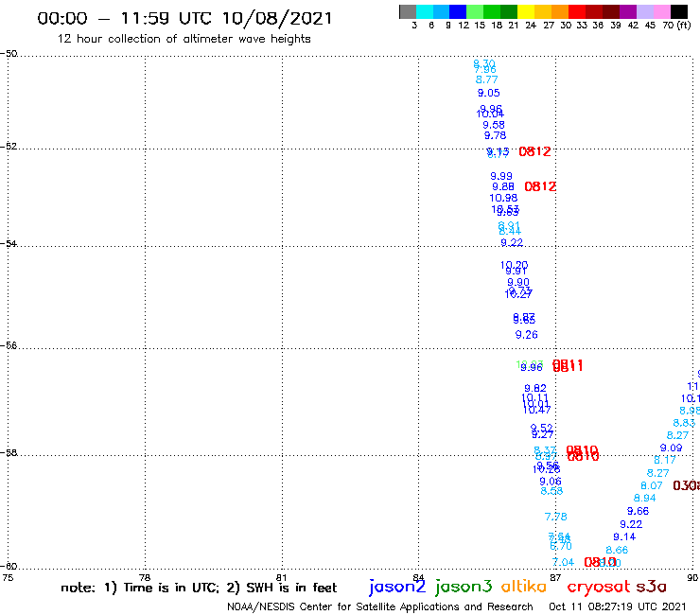Click the wave height value "9.99"
The height and width of the screenshot is (615, 700).
click(501, 176)
